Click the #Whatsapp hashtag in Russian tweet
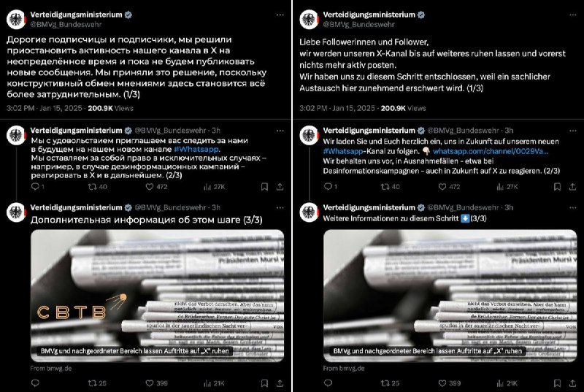The height and width of the screenshot is (392, 584). 196,149
